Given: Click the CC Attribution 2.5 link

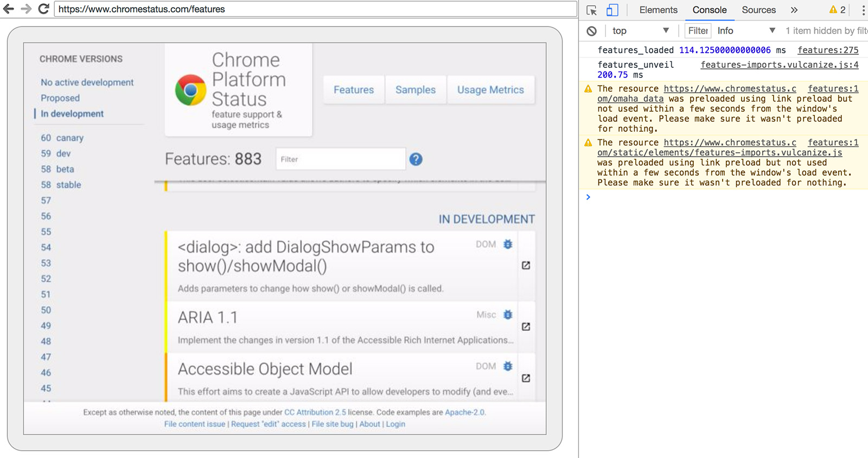Looking at the screenshot, I should [x=315, y=412].
